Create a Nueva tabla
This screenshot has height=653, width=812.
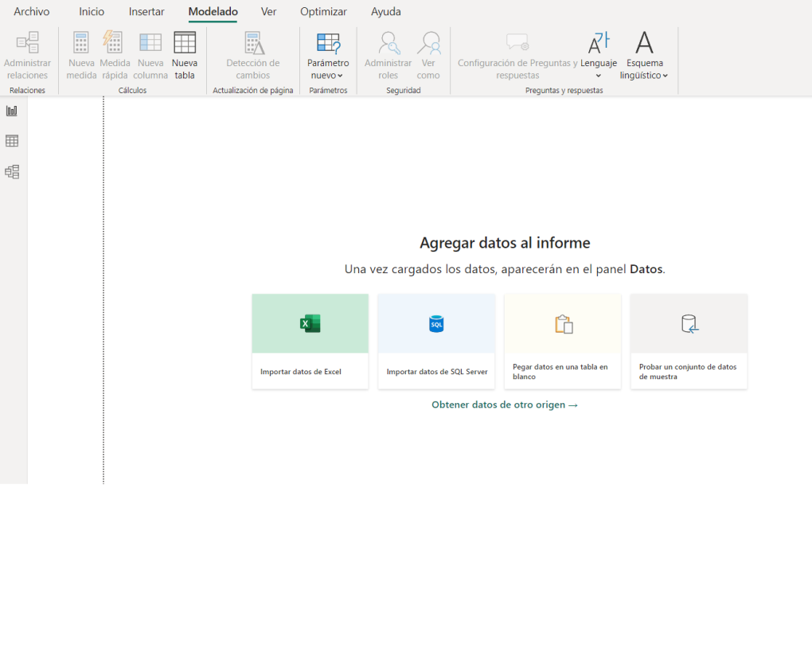click(185, 56)
